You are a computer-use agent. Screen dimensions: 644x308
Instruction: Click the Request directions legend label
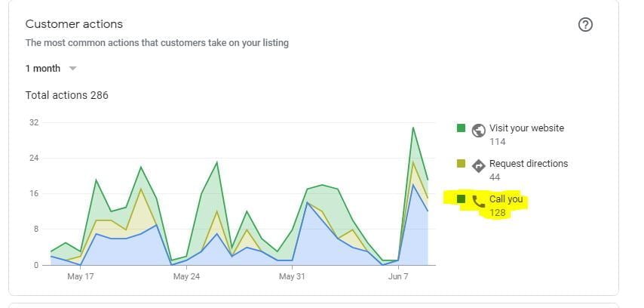[529, 163]
